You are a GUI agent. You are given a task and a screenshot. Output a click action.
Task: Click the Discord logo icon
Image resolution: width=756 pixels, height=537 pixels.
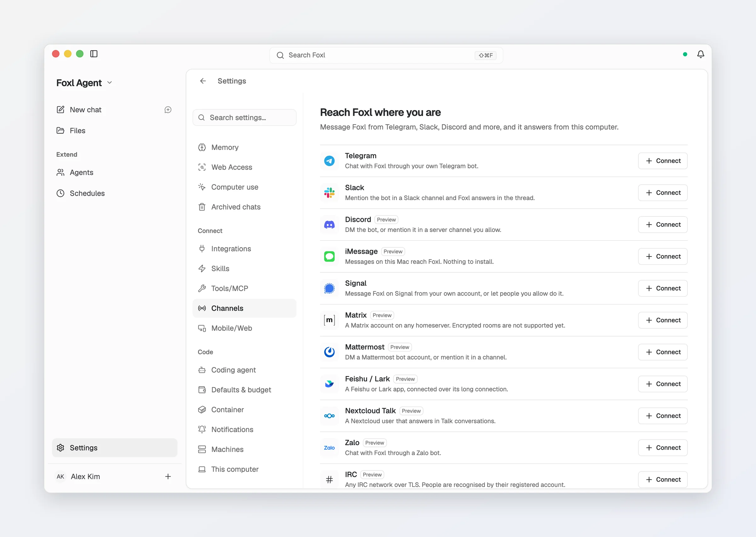(x=329, y=225)
